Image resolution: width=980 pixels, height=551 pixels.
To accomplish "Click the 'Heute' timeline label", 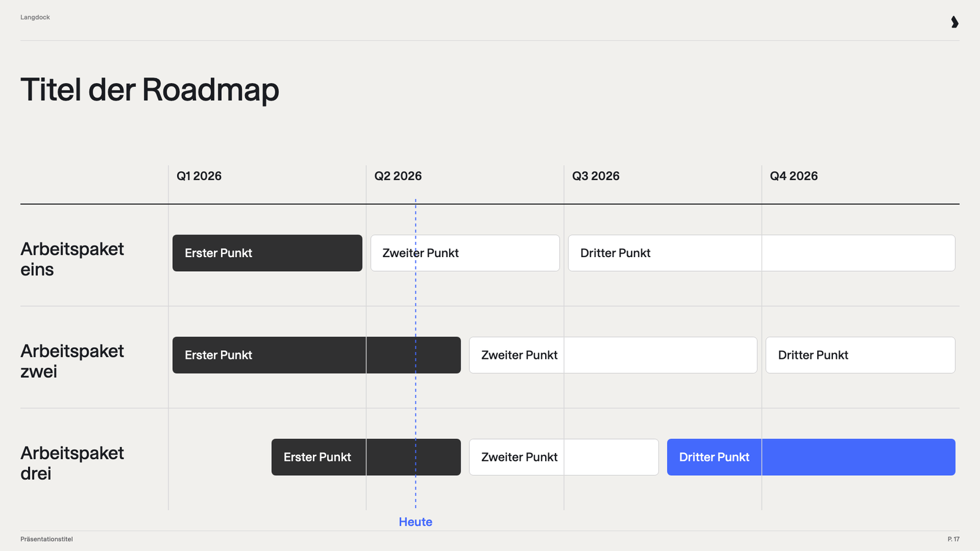I will click(x=415, y=522).
